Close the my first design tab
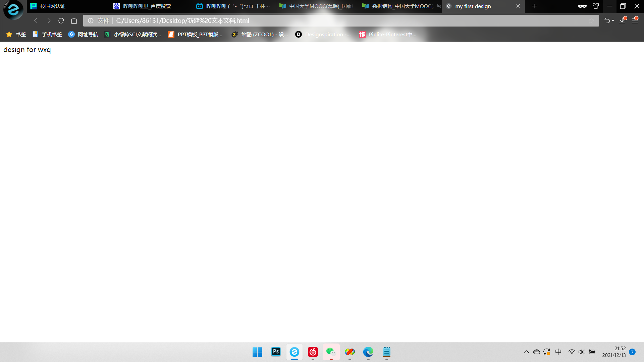This screenshot has width=644, height=362. pyautogui.click(x=518, y=6)
